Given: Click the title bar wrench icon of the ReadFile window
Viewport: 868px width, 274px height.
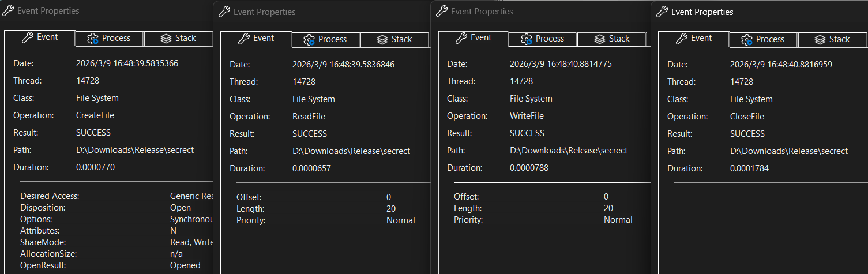Looking at the screenshot, I should (x=223, y=12).
